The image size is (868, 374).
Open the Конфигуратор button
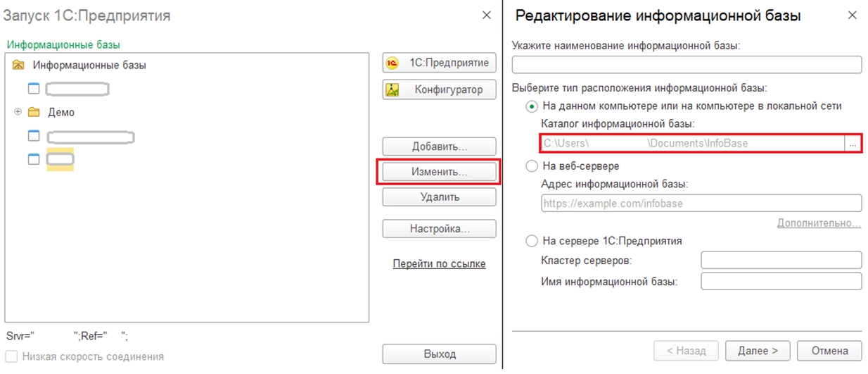click(x=439, y=89)
